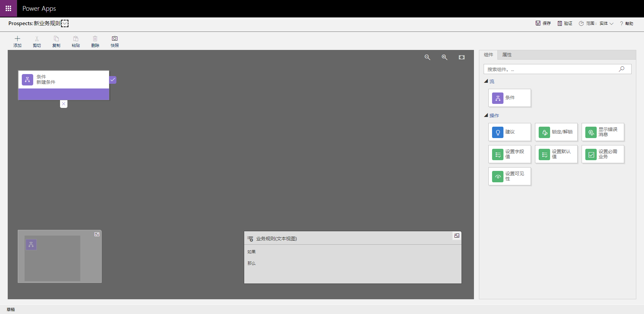Fit the canvas to screen
This screenshot has width=644, height=314.
(x=462, y=57)
